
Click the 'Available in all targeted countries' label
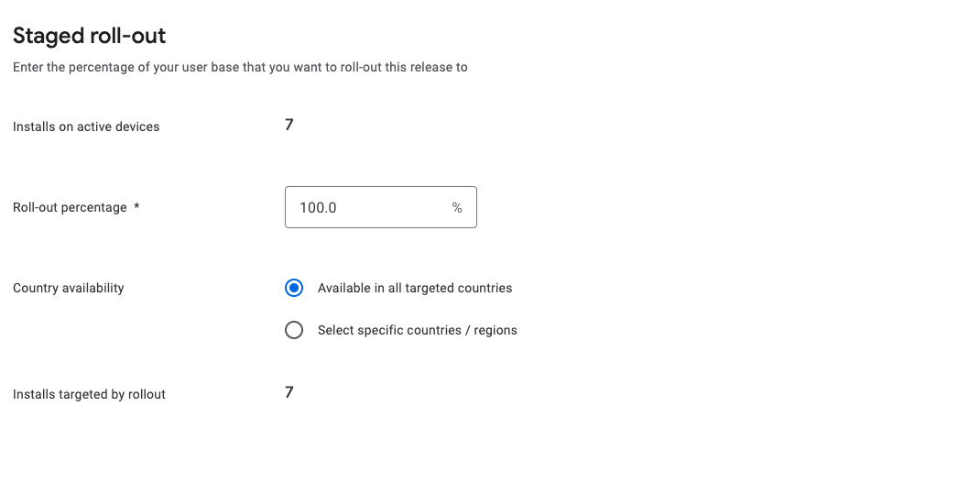tap(415, 288)
